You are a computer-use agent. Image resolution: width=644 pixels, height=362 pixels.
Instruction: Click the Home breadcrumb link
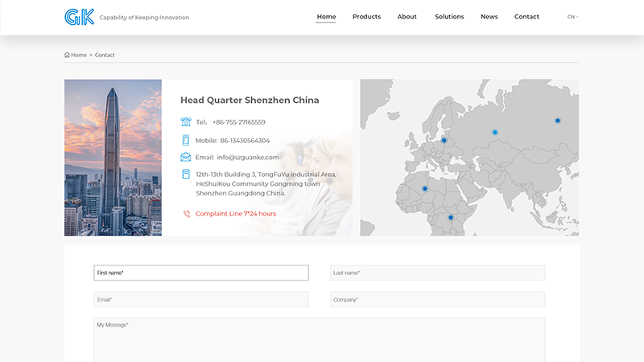pos(78,55)
